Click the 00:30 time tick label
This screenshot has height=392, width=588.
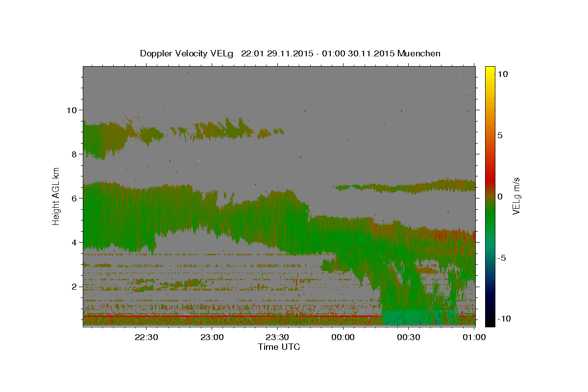point(409,337)
